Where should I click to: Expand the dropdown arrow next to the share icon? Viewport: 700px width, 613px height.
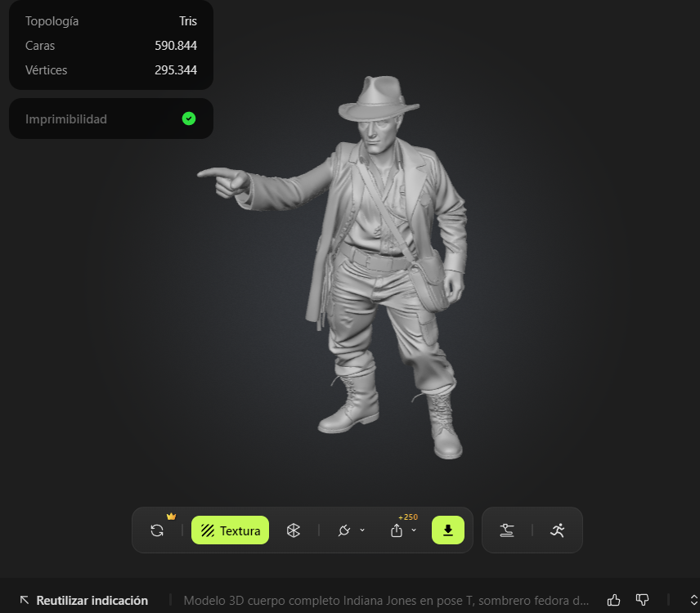[x=414, y=530]
